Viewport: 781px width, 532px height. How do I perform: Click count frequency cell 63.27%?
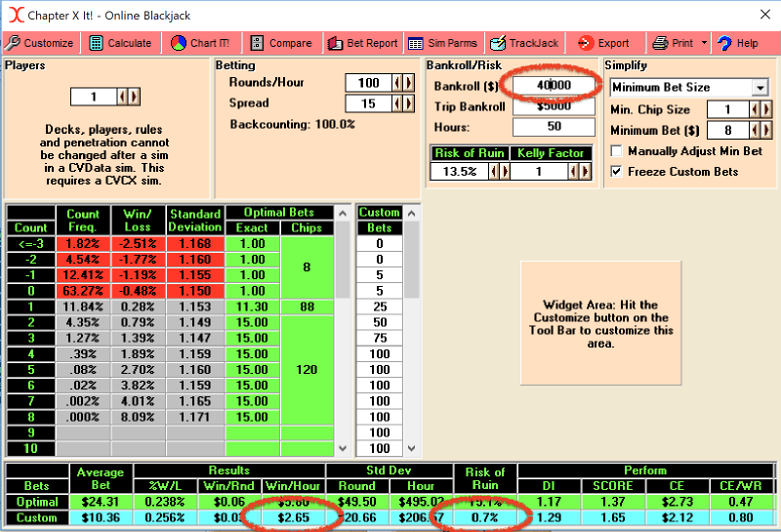point(83,291)
